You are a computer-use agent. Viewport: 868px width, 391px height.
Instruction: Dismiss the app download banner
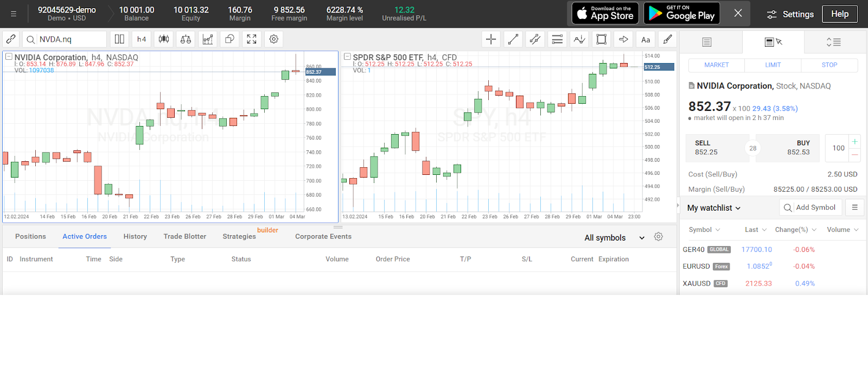[738, 13]
